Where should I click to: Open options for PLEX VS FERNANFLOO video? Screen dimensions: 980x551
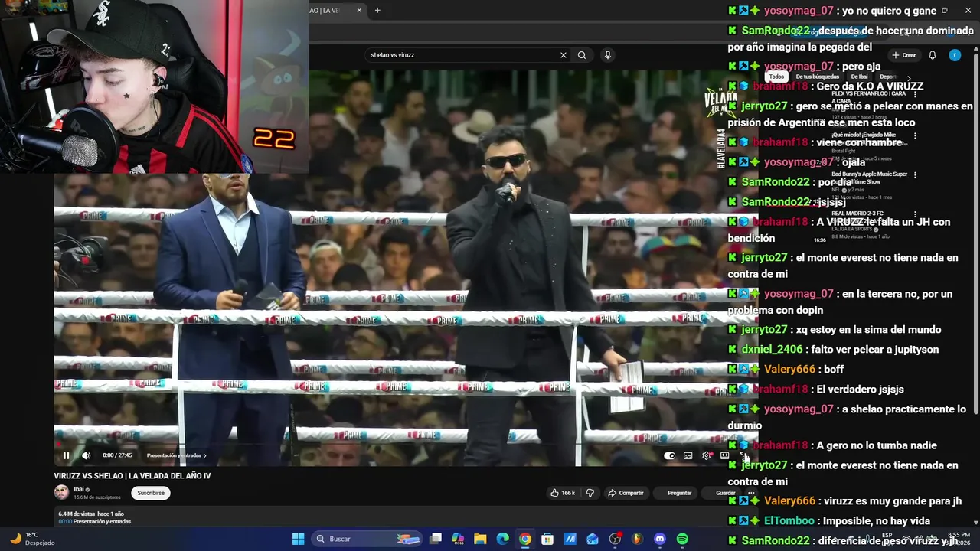(916, 95)
